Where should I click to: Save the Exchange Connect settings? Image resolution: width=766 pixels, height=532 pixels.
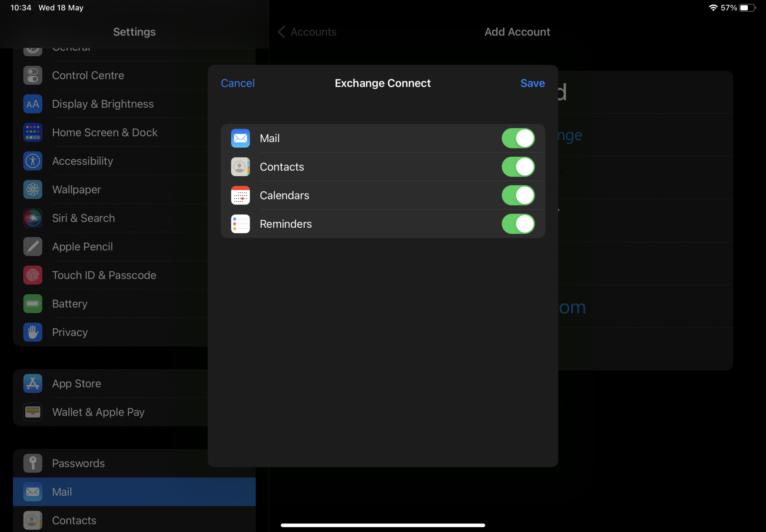click(532, 83)
